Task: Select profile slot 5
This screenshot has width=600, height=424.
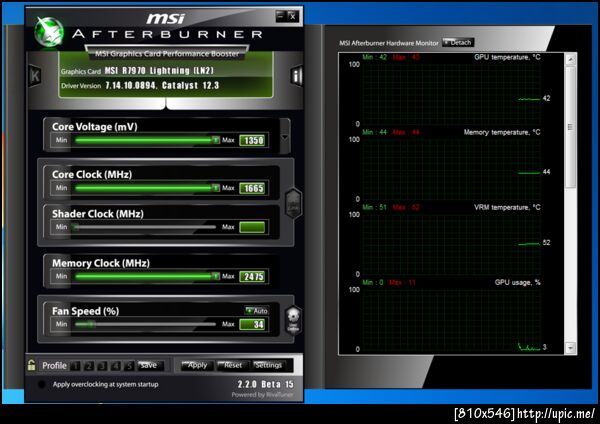Action: tap(129, 366)
